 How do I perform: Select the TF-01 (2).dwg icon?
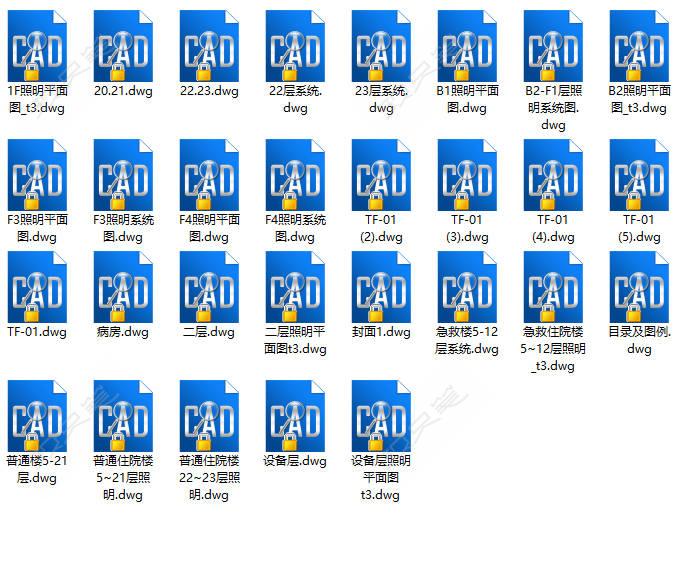point(381,175)
